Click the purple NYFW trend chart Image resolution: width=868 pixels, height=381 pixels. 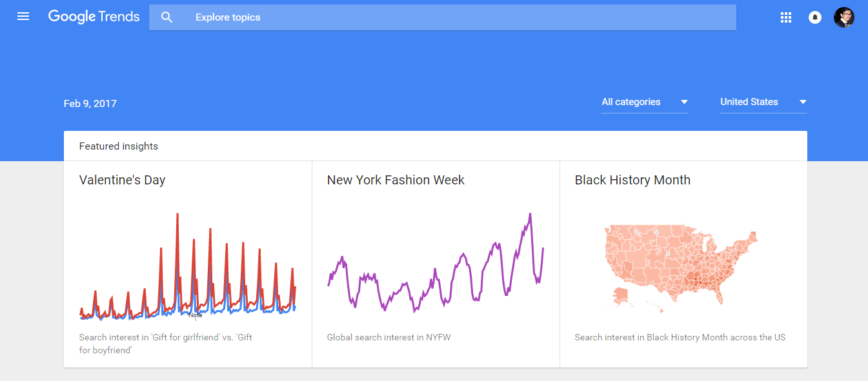(436, 264)
